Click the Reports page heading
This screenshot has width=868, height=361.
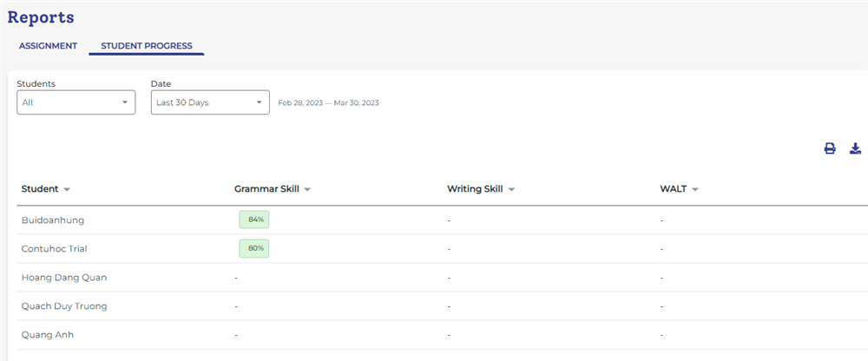click(41, 17)
